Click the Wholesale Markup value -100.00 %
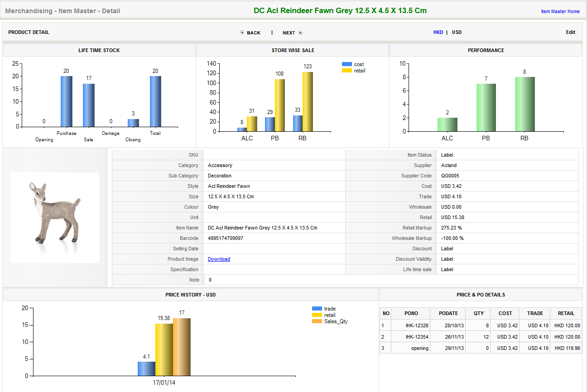Screen dimensions: 587x392 pyautogui.click(x=452, y=238)
